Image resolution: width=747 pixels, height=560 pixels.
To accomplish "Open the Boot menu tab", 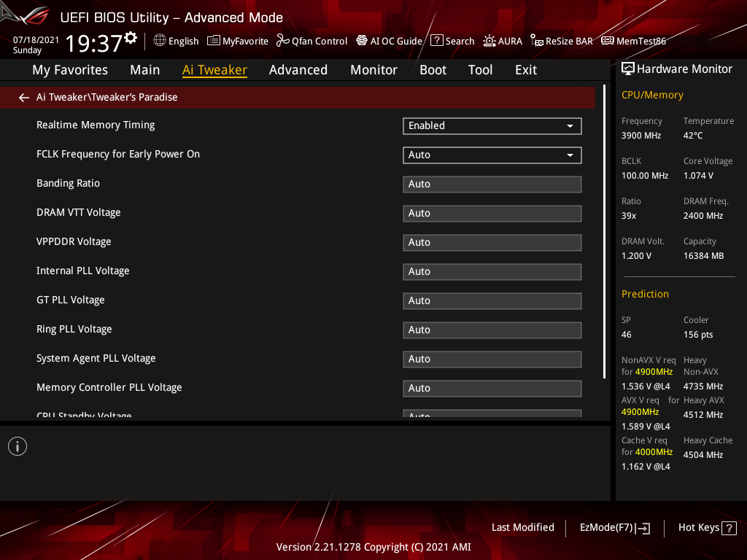I will tap(433, 70).
